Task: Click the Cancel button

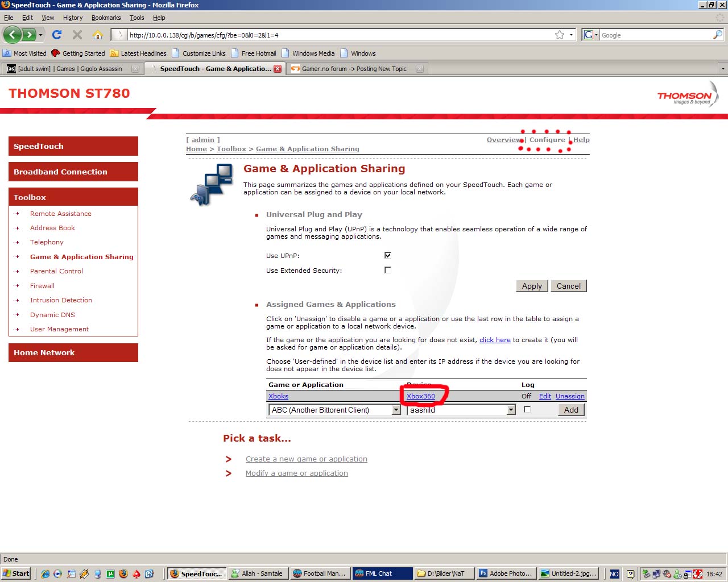Action: (x=569, y=286)
